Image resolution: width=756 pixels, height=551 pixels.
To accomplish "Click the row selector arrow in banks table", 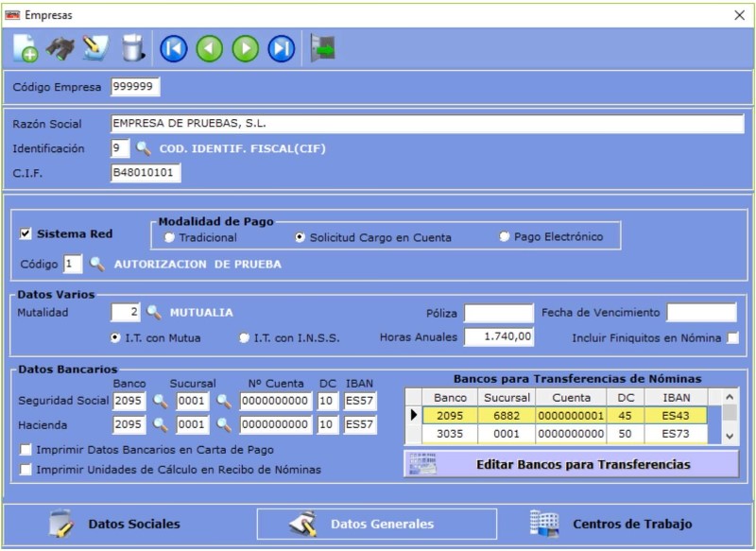I will (x=413, y=415).
